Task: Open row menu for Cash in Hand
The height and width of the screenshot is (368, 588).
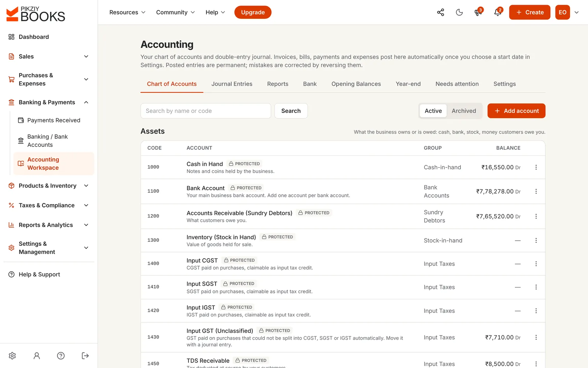Action: 536,167
